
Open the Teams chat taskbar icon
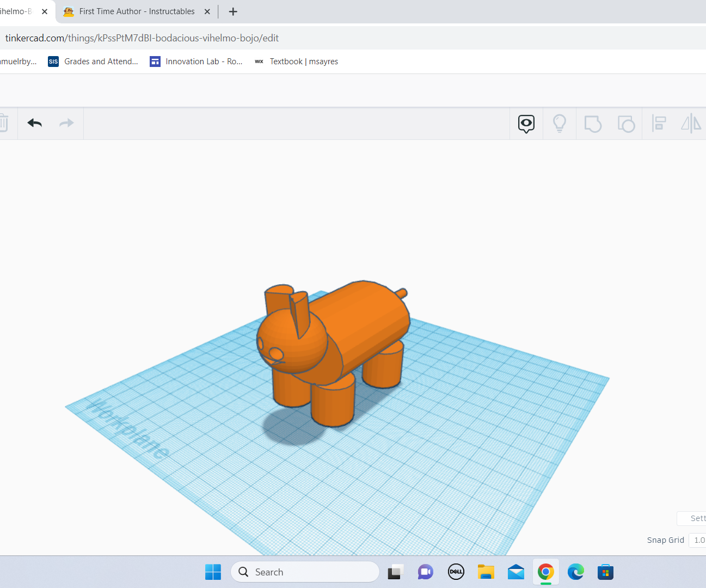click(x=426, y=572)
